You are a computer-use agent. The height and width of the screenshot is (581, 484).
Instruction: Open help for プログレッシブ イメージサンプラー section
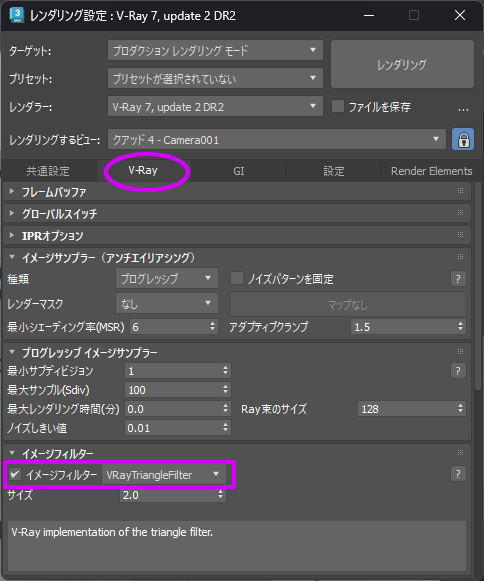[x=458, y=371]
